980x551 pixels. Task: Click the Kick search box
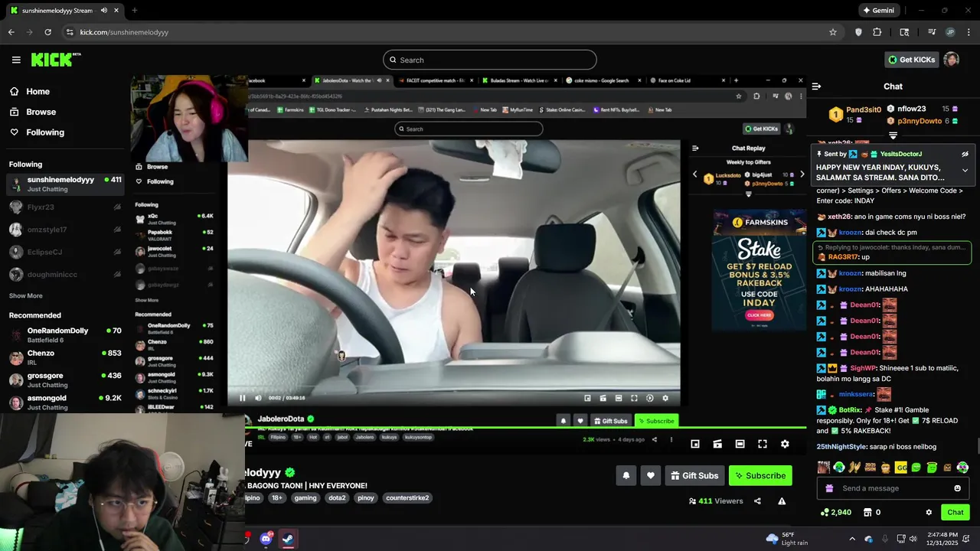point(490,60)
